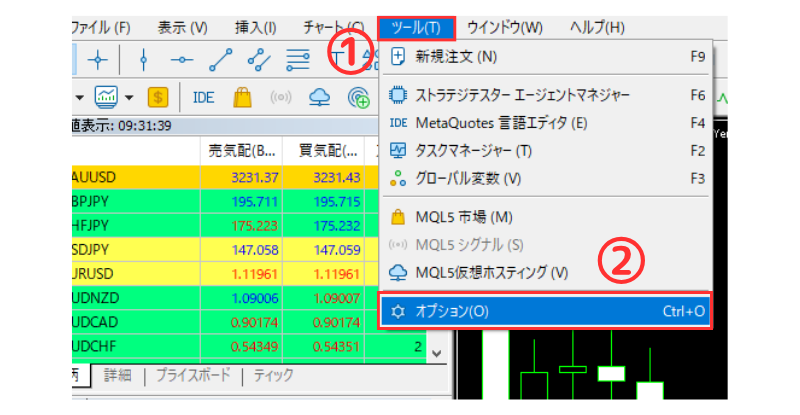
Task: Choose Options (オプション) in Tools menu
Action: (545, 311)
